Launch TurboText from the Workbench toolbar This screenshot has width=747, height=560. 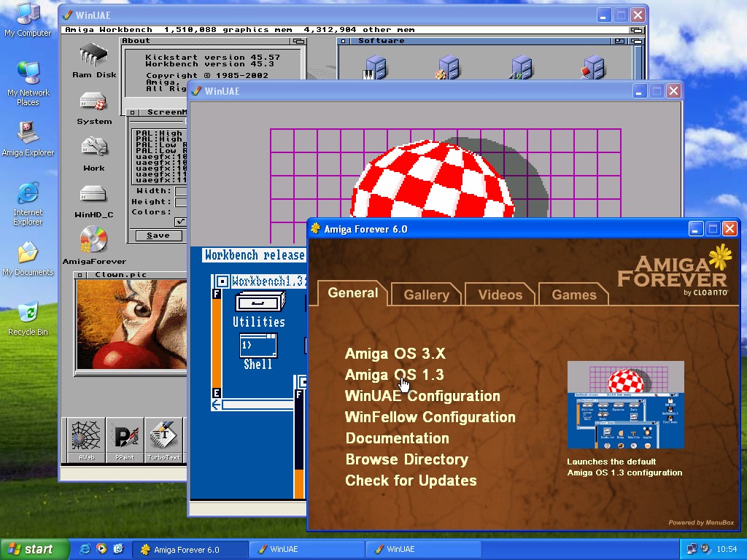coord(163,440)
